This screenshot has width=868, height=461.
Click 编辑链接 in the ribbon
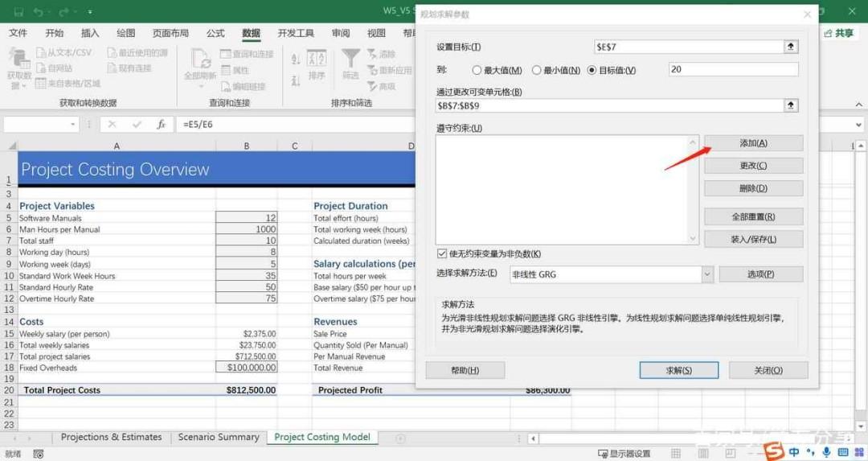(243, 86)
